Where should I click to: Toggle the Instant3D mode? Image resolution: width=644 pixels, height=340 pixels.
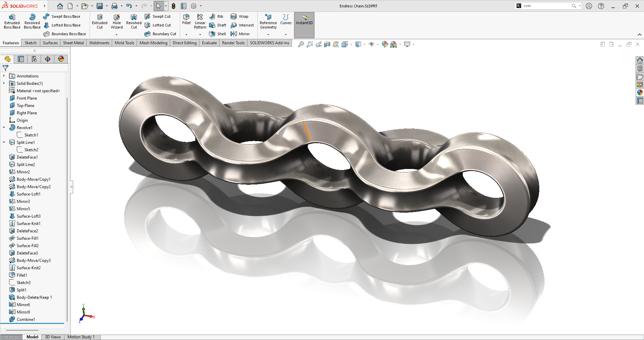(304, 25)
